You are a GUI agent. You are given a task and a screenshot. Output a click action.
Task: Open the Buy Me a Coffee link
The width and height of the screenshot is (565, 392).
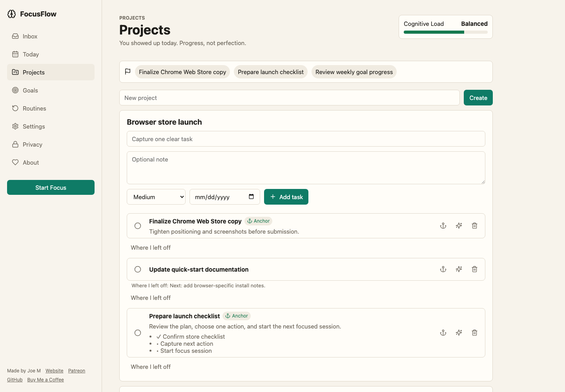tap(46, 380)
